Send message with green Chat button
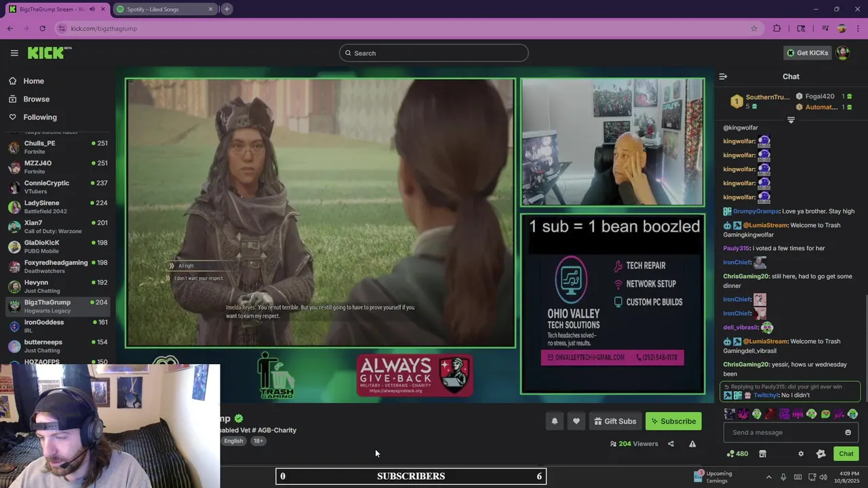The width and height of the screenshot is (868, 488). [846, 454]
